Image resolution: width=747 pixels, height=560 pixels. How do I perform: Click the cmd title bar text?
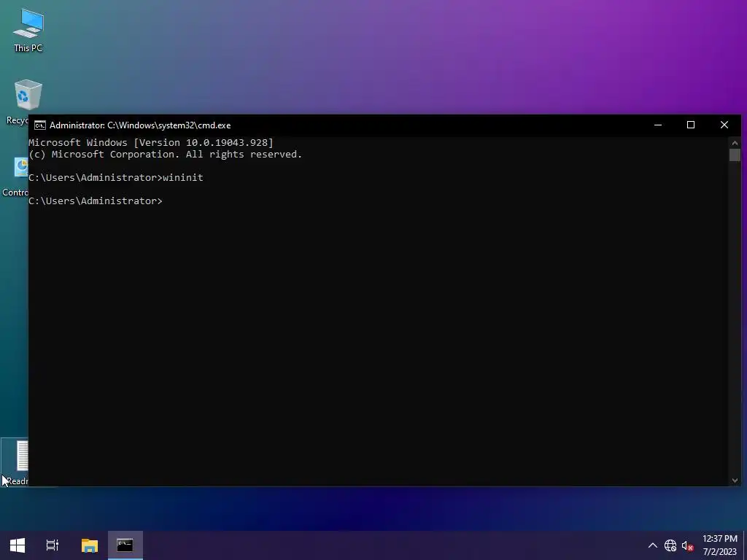[x=140, y=125]
